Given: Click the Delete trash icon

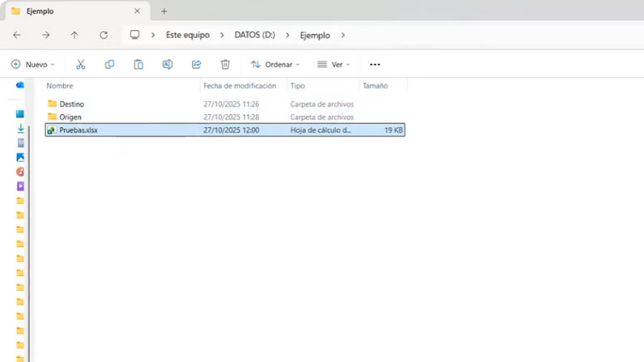Looking at the screenshot, I should pyautogui.click(x=225, y=65).
